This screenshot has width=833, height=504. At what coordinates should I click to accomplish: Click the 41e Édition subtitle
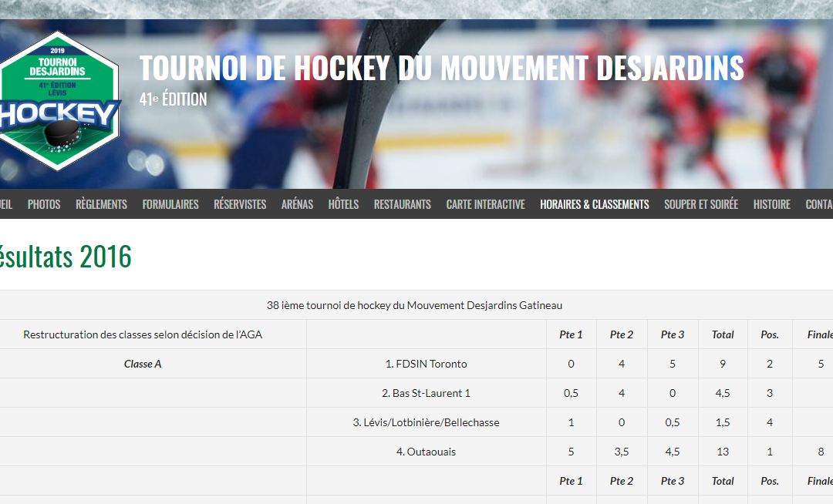[x=174, y=99]
